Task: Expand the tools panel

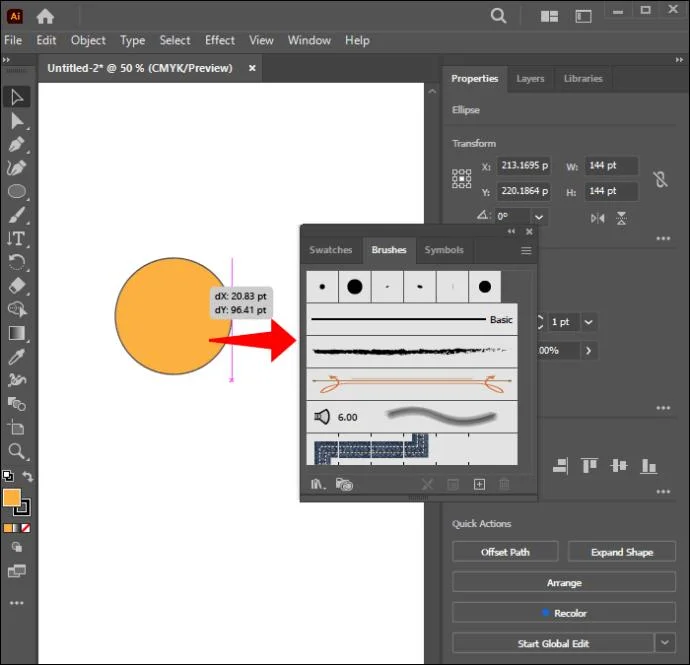Action: [x=6, y=60]
